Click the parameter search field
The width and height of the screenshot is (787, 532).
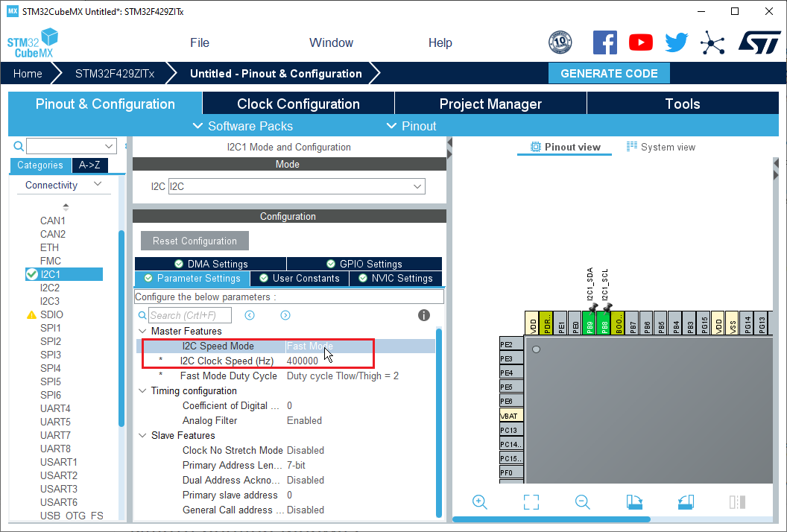(190, 315)
